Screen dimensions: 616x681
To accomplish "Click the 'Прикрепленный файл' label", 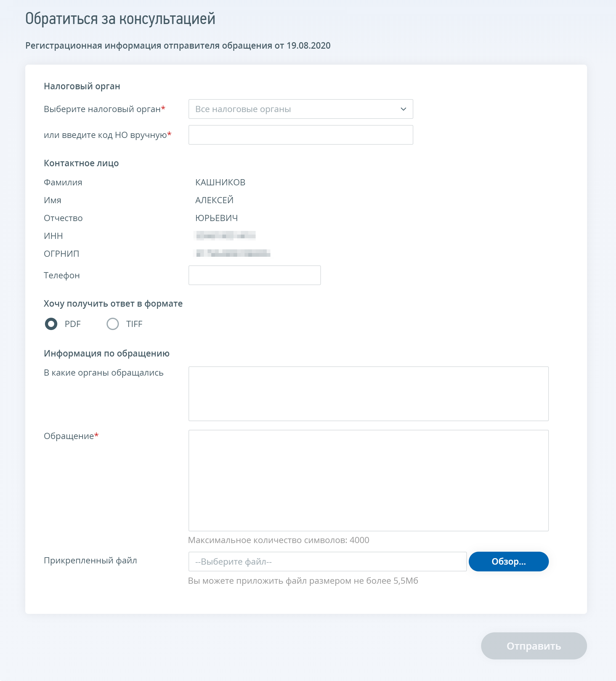I will (x=90, y=560).
